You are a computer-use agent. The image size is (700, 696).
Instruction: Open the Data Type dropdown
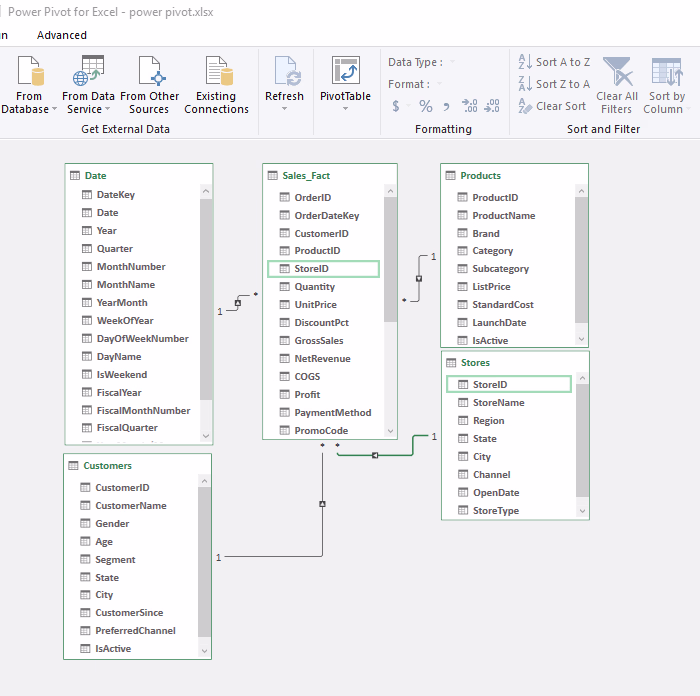coord(452,62)
